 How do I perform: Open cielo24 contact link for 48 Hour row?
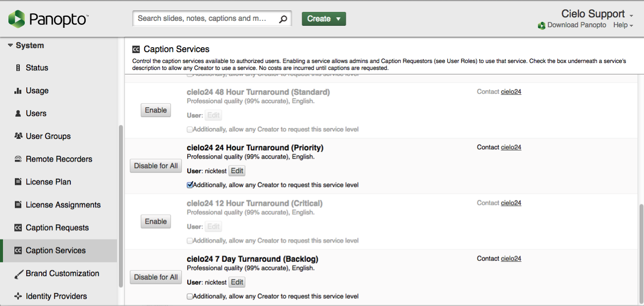pos(511,92)
